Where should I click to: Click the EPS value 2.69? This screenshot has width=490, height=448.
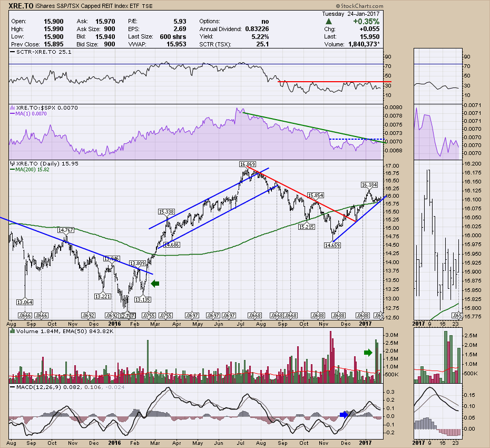coord(180,29)
